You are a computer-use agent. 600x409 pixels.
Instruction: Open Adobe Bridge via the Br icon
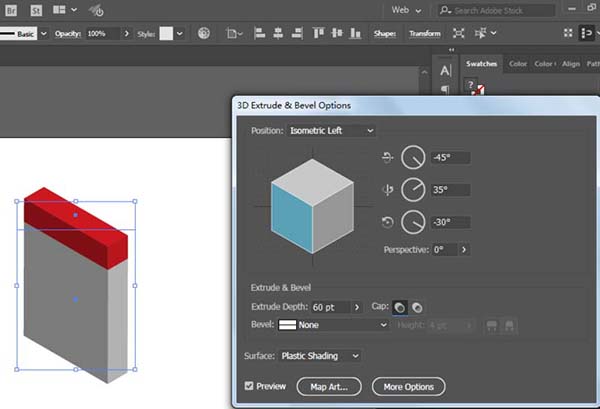12,10
